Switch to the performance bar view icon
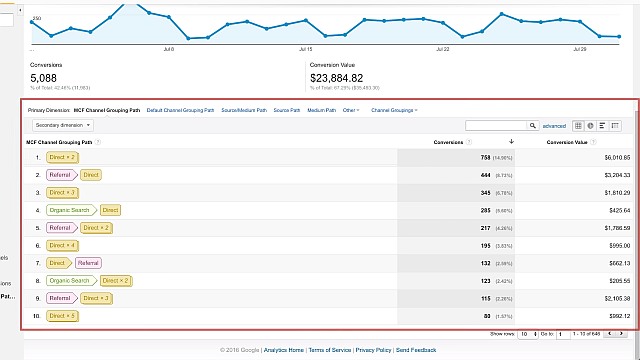Screen dimensions: 640x360 pyautogui.click(x=602, y=126)
